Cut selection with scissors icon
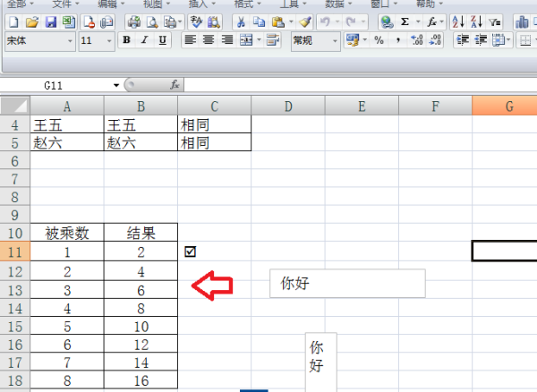537x392 pixels. 241,22
